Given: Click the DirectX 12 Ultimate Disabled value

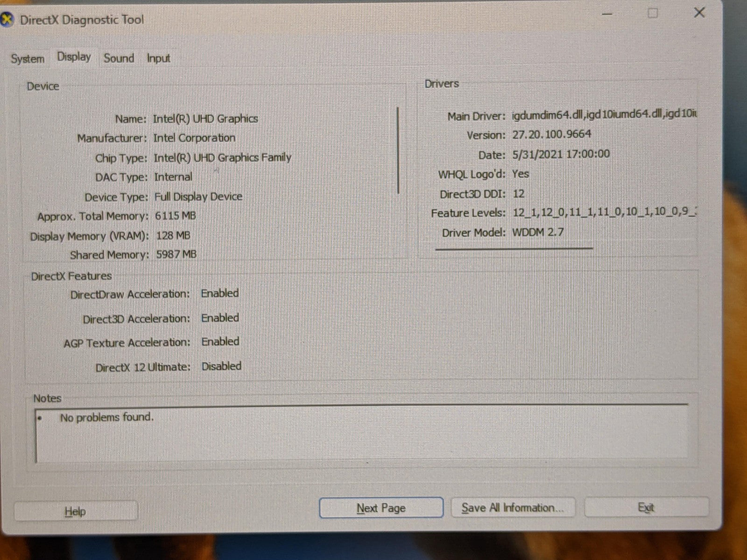Looking at the screenshot, I should tap(221, 366).
